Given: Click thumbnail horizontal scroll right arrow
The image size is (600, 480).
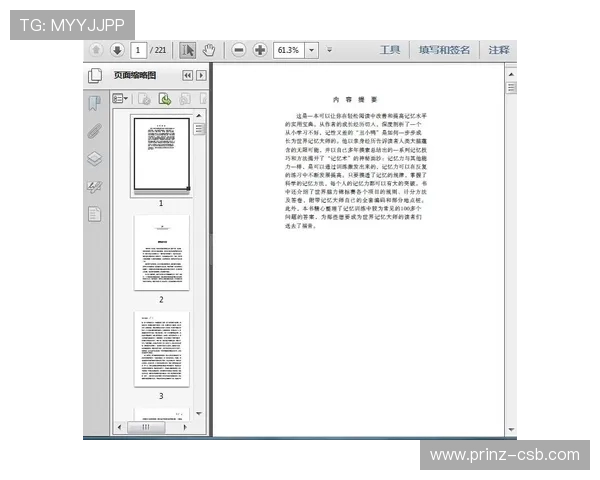Looking at the screenshot, I should [185, 427].
